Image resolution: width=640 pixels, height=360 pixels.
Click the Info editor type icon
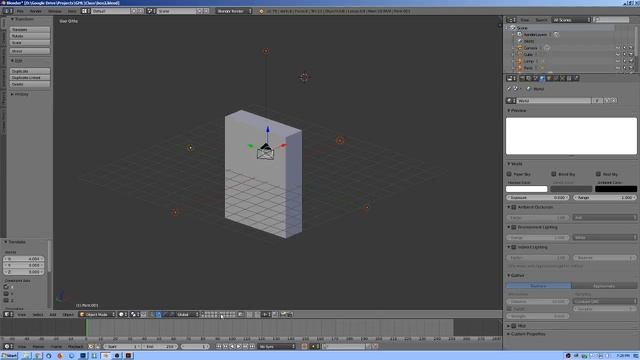click(x=8, y=11)
